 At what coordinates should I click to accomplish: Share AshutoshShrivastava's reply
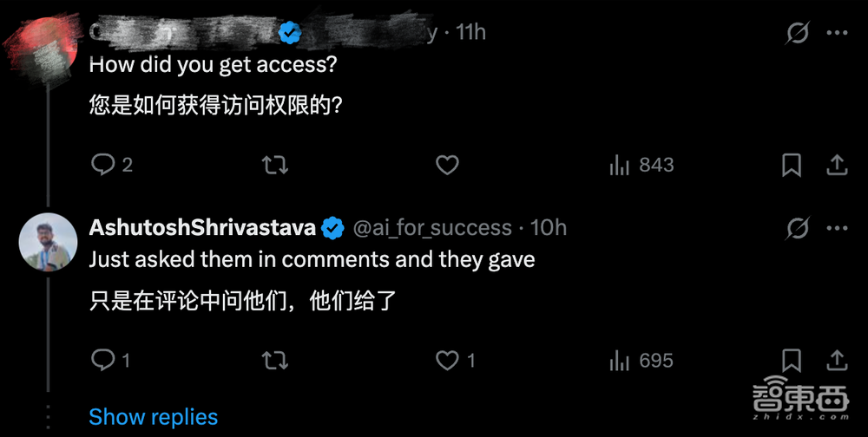pos(836,360)
